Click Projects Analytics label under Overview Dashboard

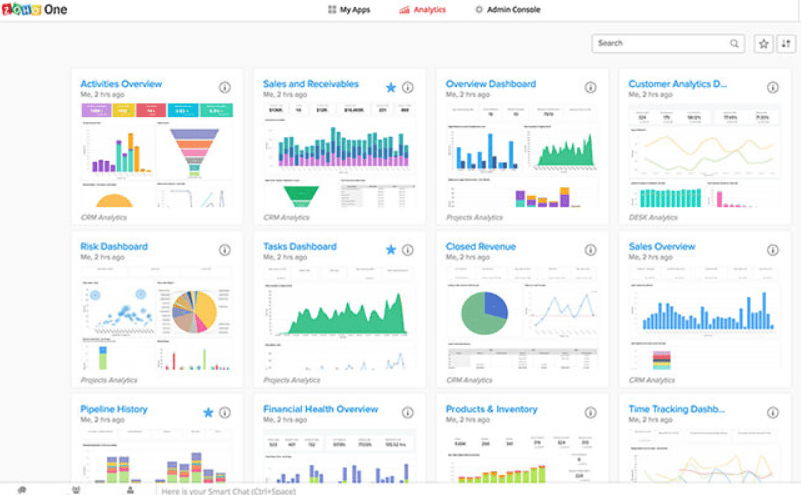coord(475,218)
